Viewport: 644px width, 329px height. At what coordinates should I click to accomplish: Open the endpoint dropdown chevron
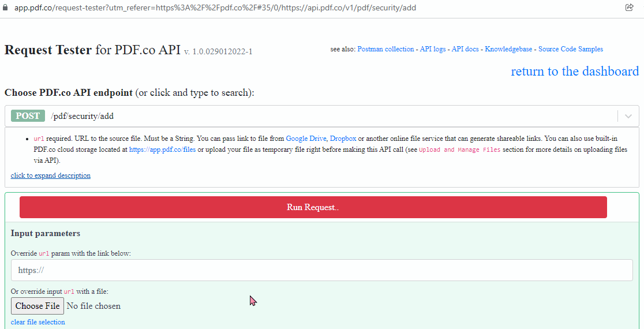pos(628,116)
